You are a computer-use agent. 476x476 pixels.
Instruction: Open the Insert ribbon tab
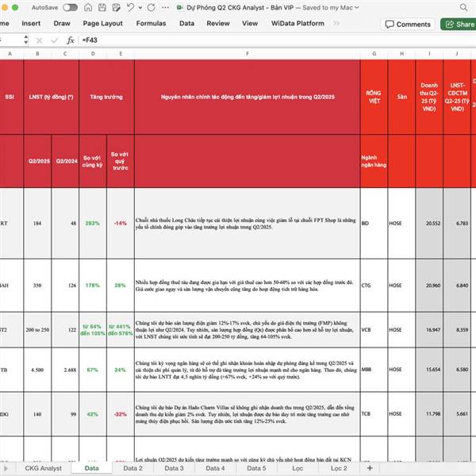tap(31, 23)
